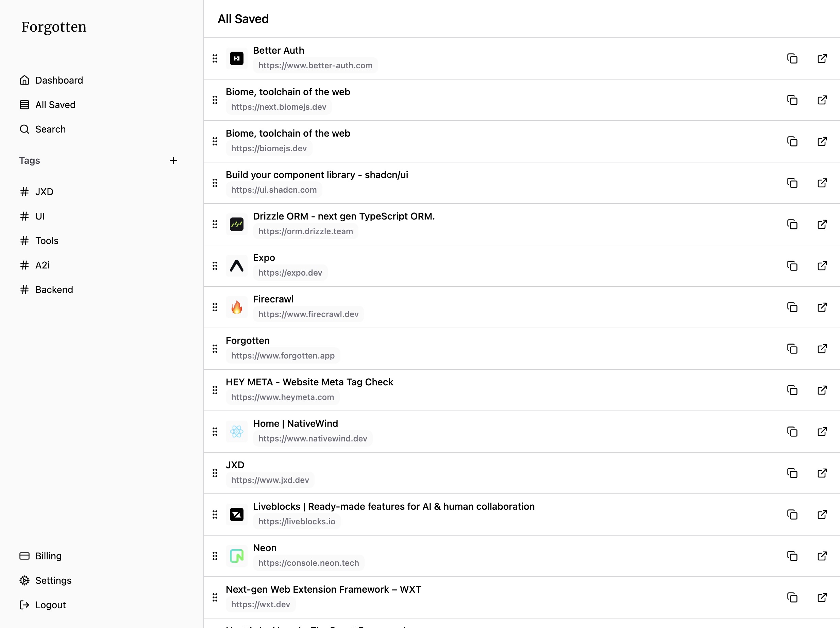
Task: Filter by the Backend tag
Action: pyautogui.click(x=46, y=290)
